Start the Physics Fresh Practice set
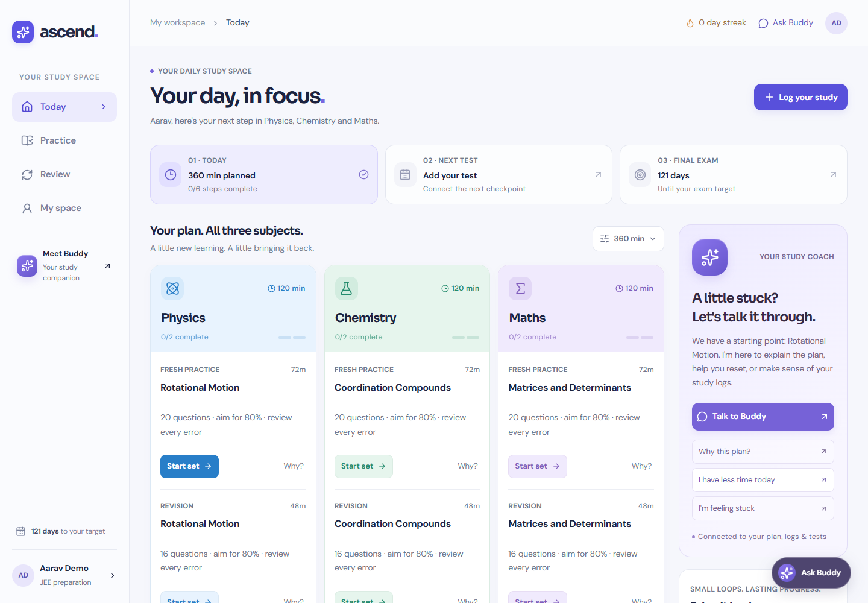This screenshot has width=868, height=603. click(x=189, y=466)
